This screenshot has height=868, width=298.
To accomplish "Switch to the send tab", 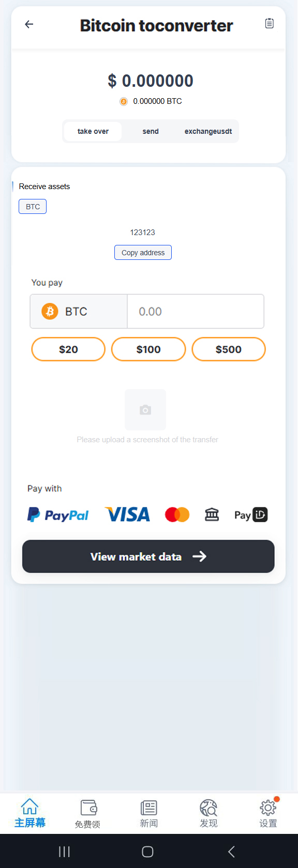I will pos(151,131).
